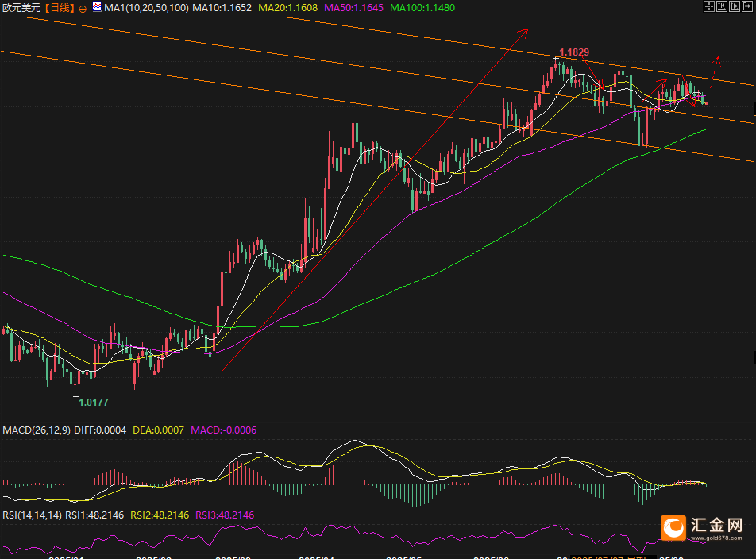Click the orange 汇金网 logo icon
This screenshot has width=756, height=559.
674,526
